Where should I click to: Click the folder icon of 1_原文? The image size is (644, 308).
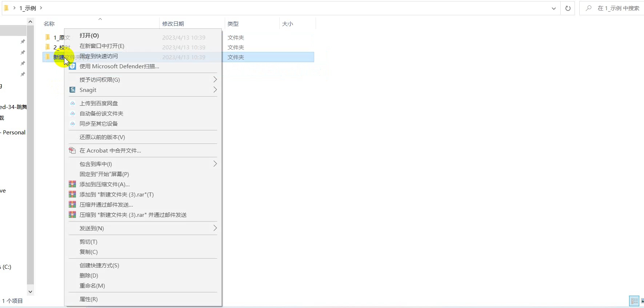point(48,37)
